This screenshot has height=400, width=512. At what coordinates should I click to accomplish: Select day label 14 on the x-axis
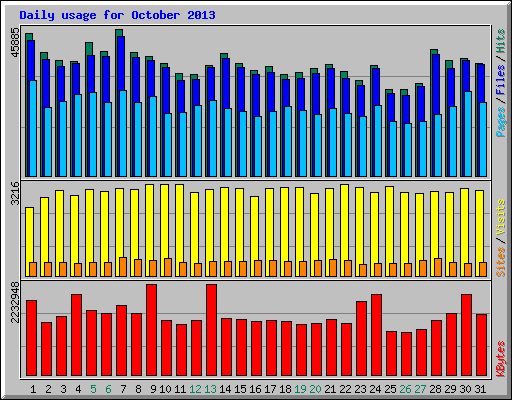point(225,389)
